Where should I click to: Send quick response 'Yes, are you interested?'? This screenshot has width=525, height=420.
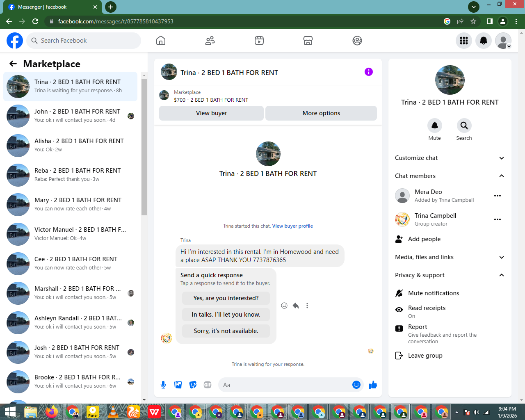point(226,298)
